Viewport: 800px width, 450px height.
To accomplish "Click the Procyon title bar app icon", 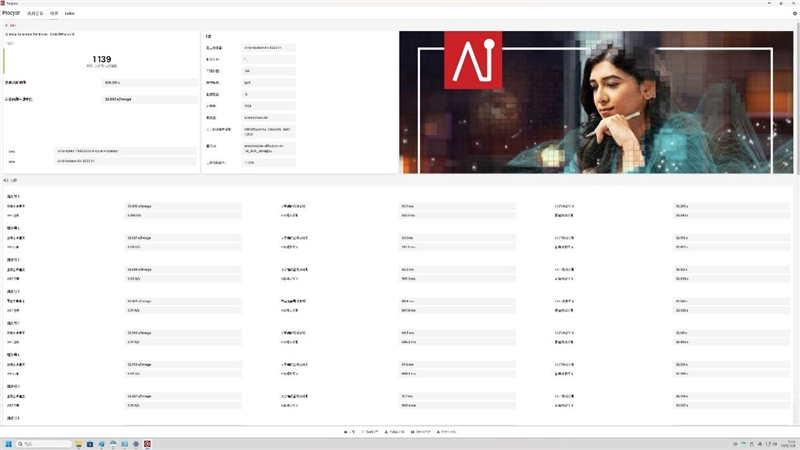I will (4, 3).
